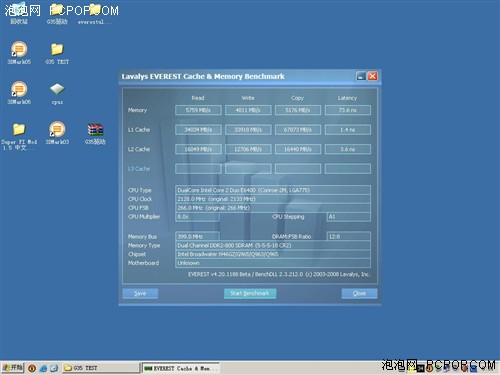
Task: Click the EVEREST Cache & Mem taskbar button
Action: (181, 368)
